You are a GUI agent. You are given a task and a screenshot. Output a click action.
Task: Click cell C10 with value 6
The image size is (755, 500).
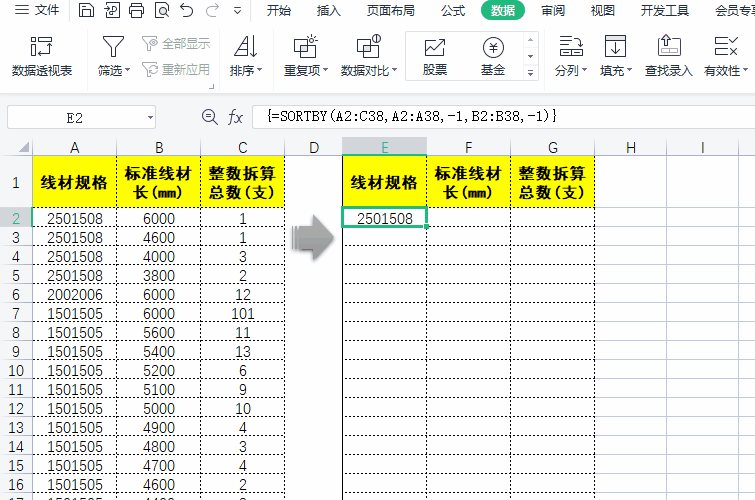click(x=242, y=370)
